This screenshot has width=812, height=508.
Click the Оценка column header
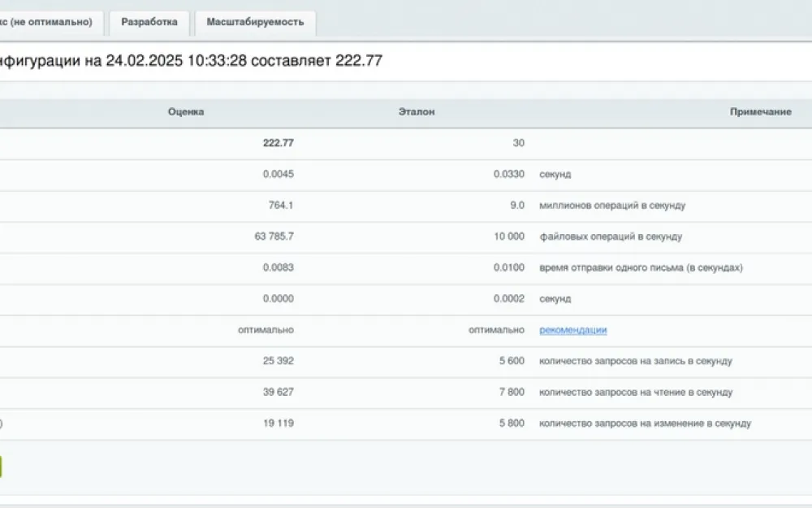pyautogui.click(x=186, y=112)
